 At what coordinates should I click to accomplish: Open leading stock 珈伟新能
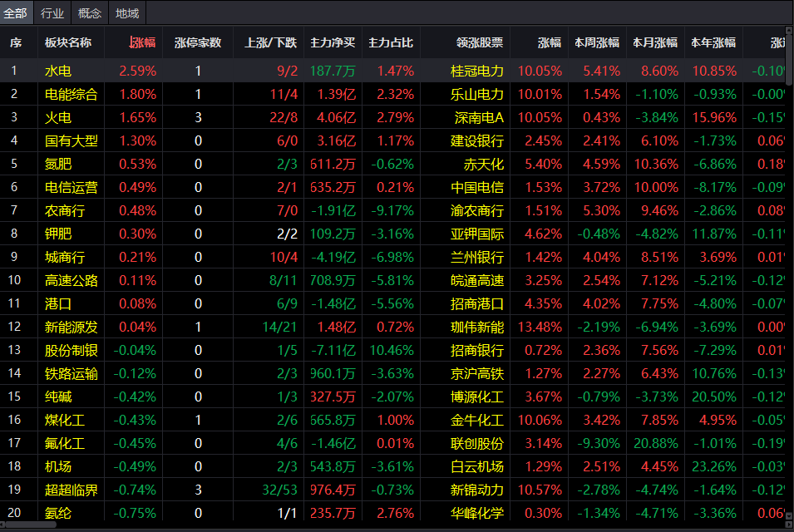[477, 327]
